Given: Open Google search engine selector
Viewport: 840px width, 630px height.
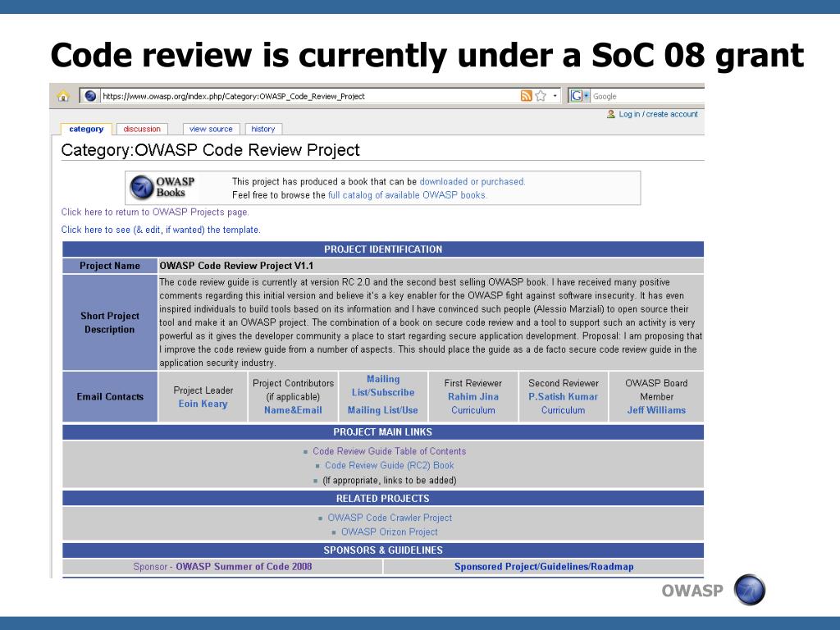Looking at the screenshot, I should [579, 96].
